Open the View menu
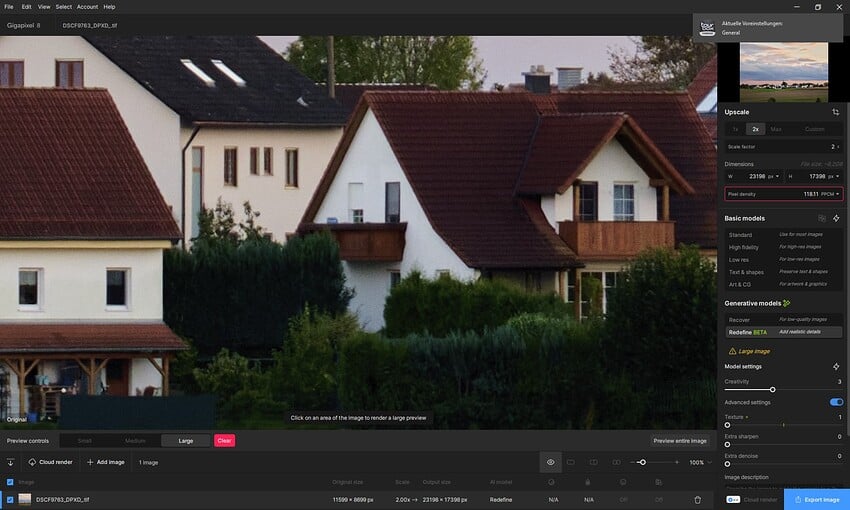The width and height of the screenshot is (850, 510). point(44,7)
